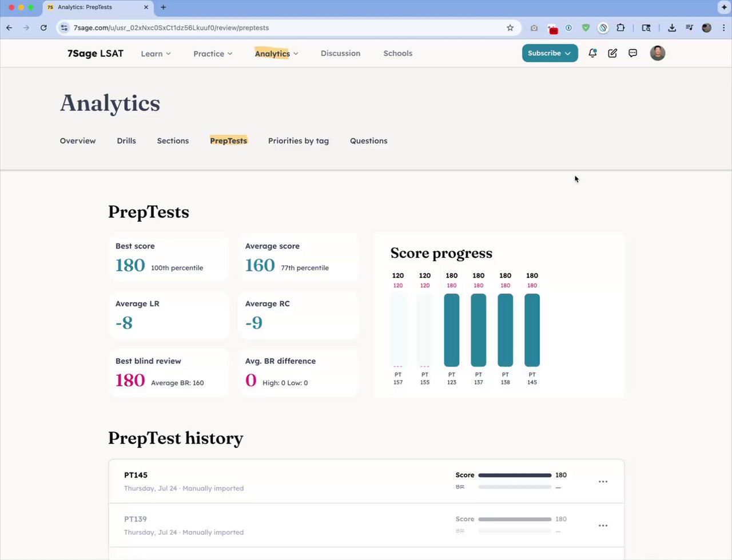Open the 1Password extension icon

[568, 27]
